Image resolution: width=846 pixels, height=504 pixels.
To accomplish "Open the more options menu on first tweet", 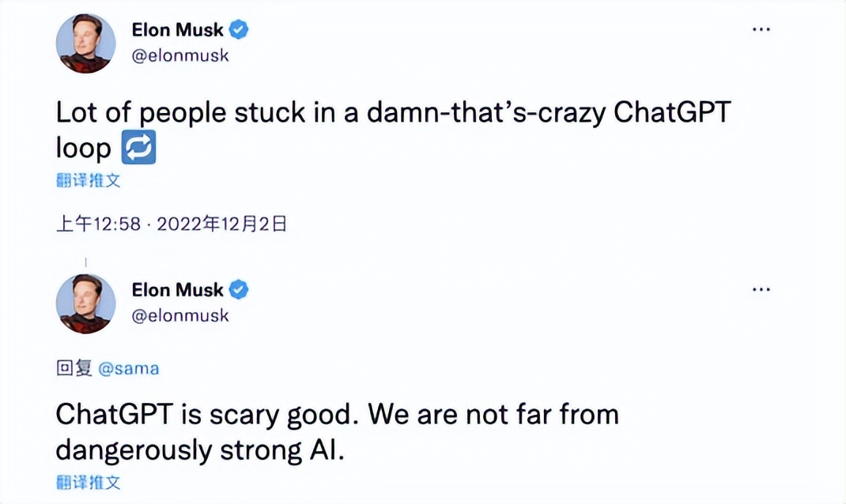I will click(761, 29).
